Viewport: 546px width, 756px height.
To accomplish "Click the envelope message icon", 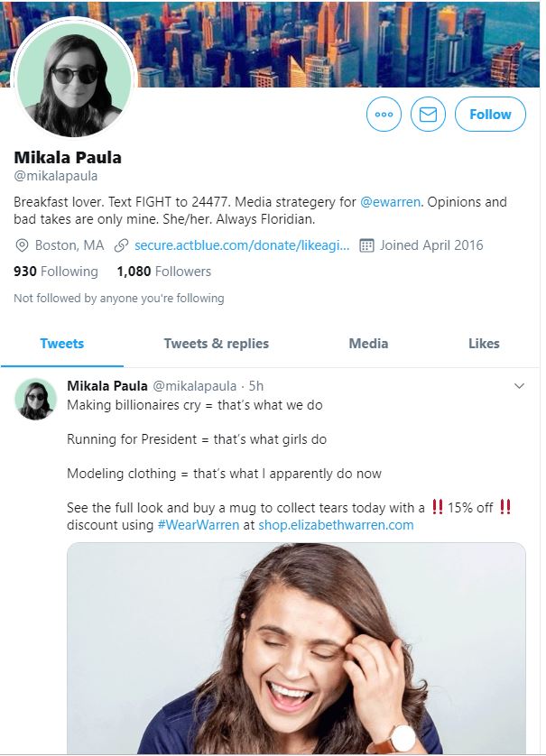I will coord(429,115).
